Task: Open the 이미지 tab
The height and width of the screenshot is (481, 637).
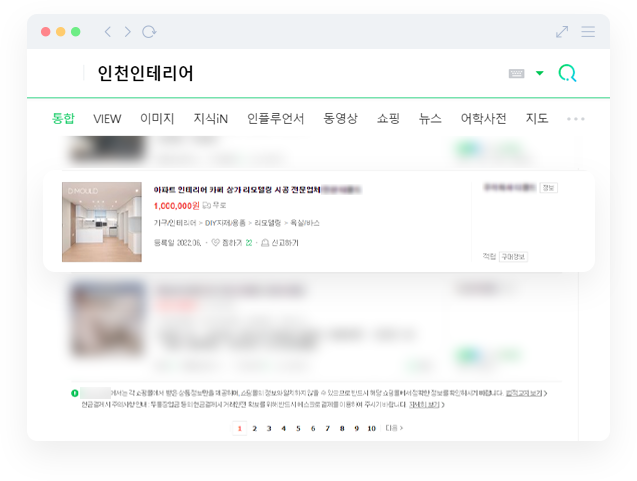Action: click(x=157, y=119)
